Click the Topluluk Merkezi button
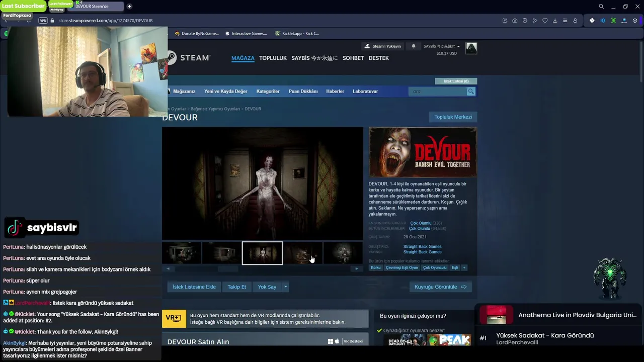644x362 pixels. coord(453,117)
